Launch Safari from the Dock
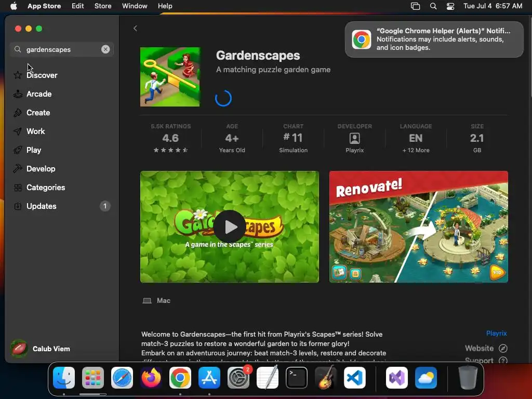The image size is (532, 399). tap(122, 378)
